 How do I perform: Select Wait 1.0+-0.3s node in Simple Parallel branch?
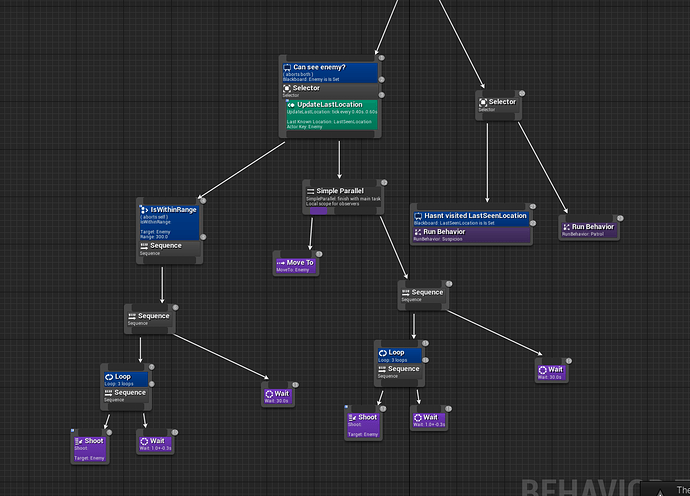point(429,420)
